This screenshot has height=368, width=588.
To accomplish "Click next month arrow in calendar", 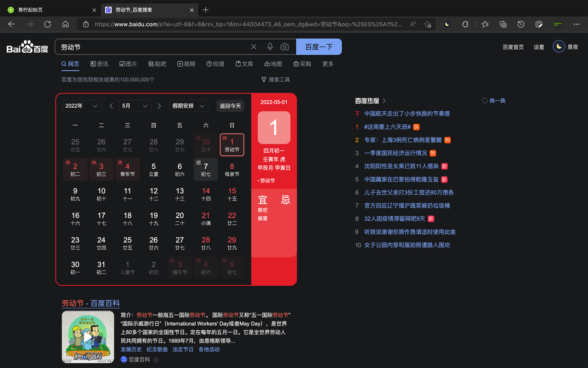I will click(159, 106).
